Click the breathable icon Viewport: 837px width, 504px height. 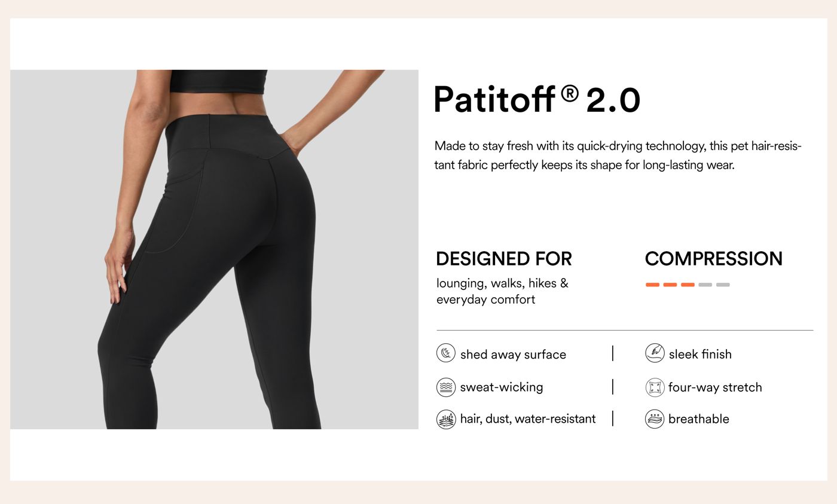click(x=655, y=419)
